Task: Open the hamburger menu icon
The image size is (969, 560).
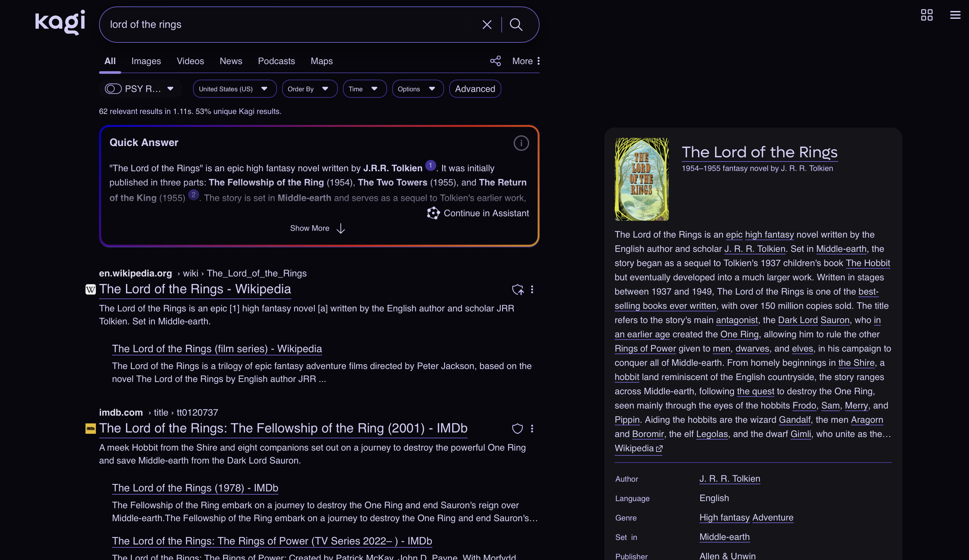Action: [x=955, y=15]
